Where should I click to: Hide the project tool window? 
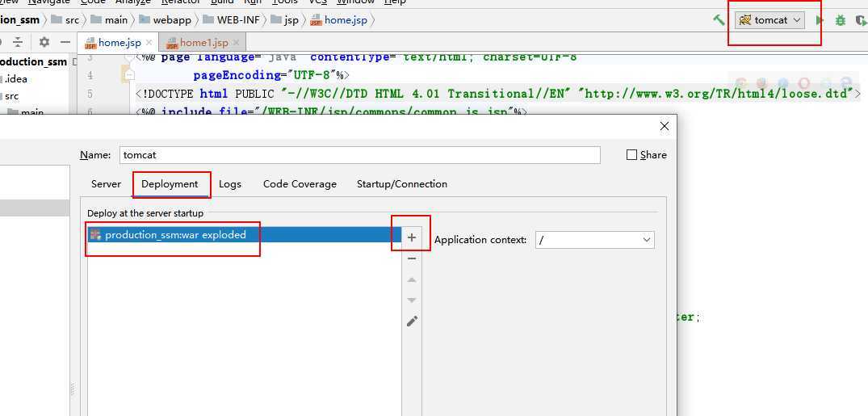pyautogui.click(x=65, y=42)
